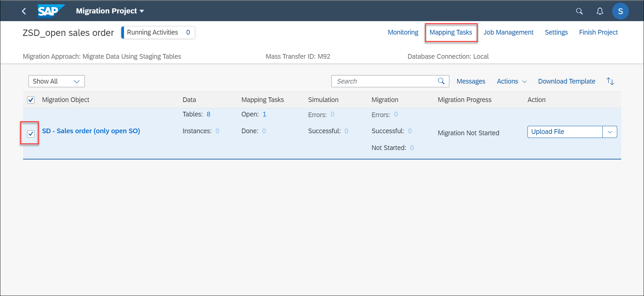644x296 pixels.
Task: Open the Show All filter dropdown
Action: click(57, 81)
